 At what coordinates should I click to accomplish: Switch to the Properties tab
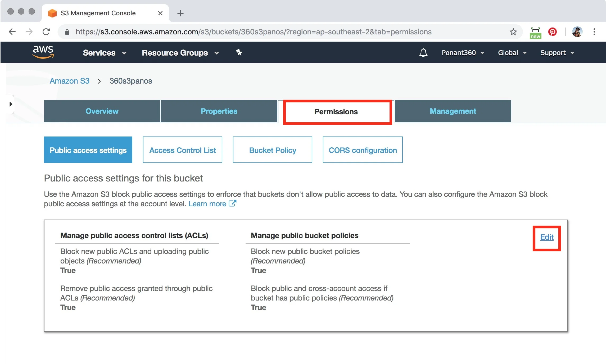point(219,111)
